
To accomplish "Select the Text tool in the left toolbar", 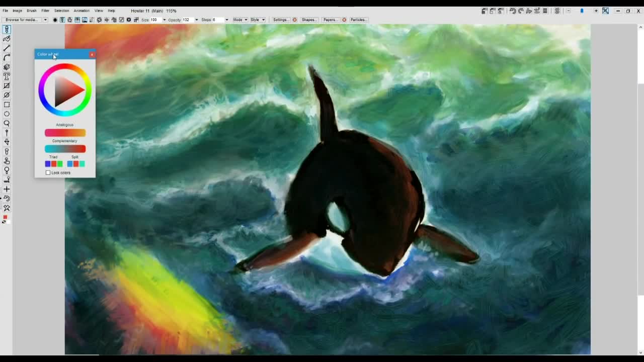I will (x=7, y=76).
